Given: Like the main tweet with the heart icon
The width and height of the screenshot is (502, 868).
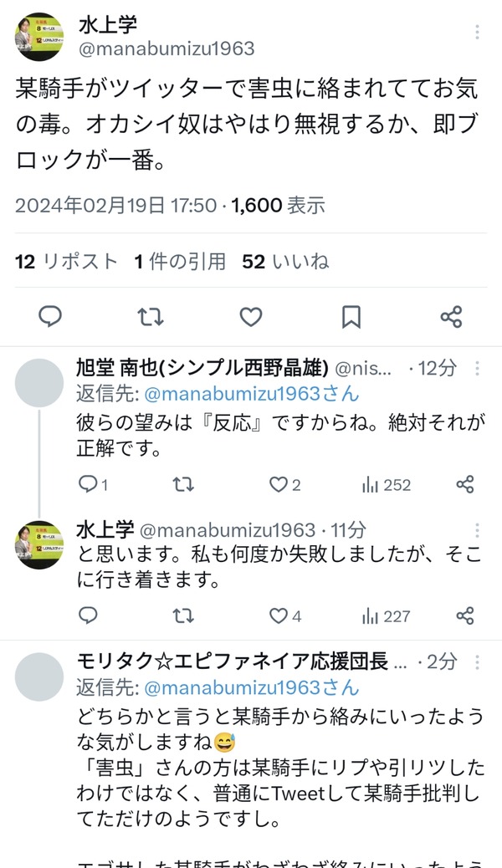Looking at the screenshot, I should coord(250,316).
